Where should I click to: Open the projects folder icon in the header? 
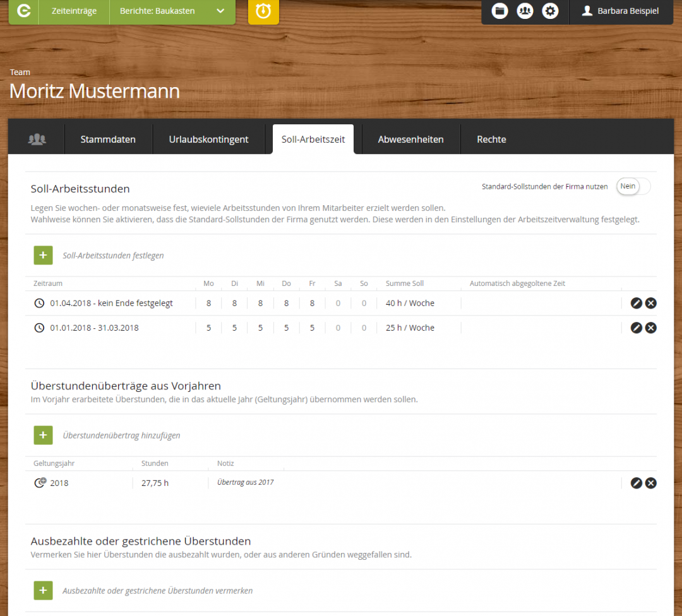coord(500,11)
